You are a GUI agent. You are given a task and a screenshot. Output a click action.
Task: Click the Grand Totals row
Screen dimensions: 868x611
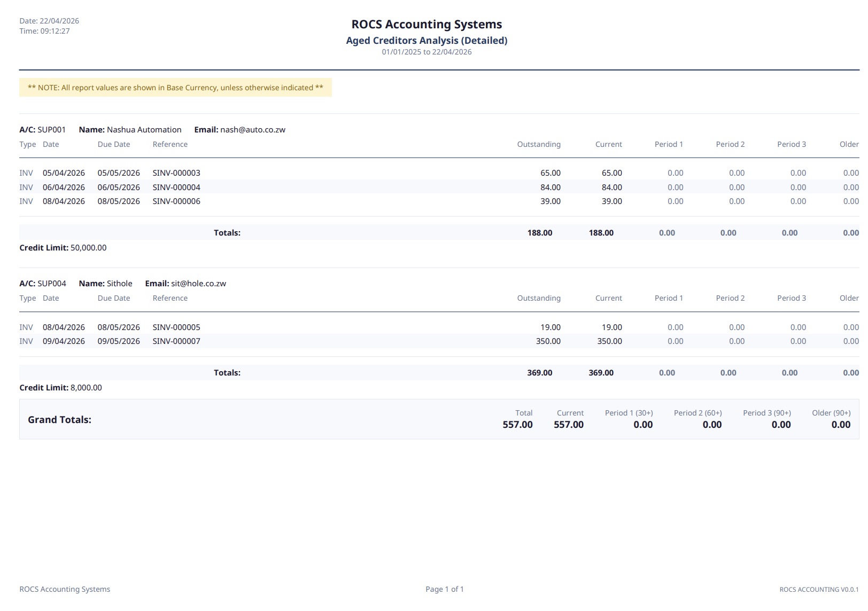[60, 420]
